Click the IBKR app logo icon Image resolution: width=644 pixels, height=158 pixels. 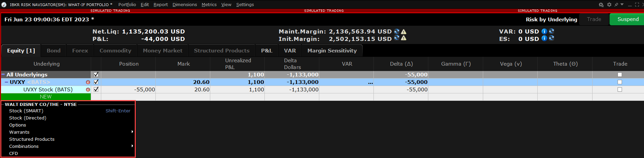[x=4, y=5]
